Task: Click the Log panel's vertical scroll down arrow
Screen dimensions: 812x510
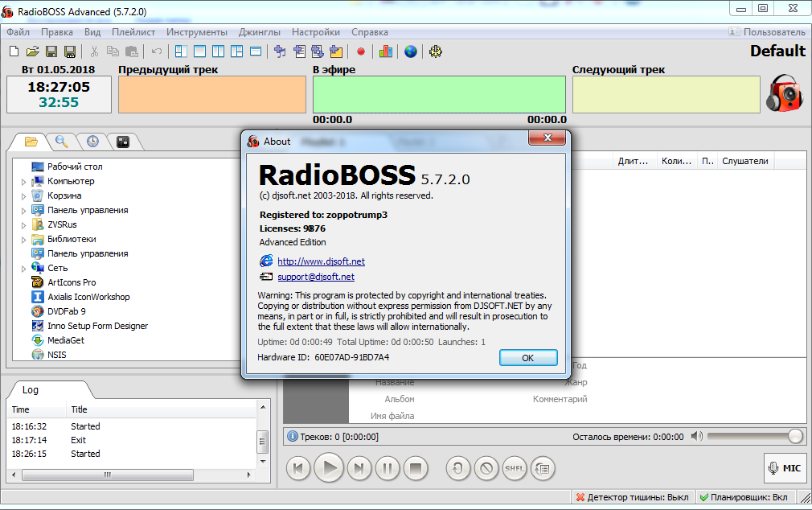Action: pyautogui.click(x=263, y=461)
